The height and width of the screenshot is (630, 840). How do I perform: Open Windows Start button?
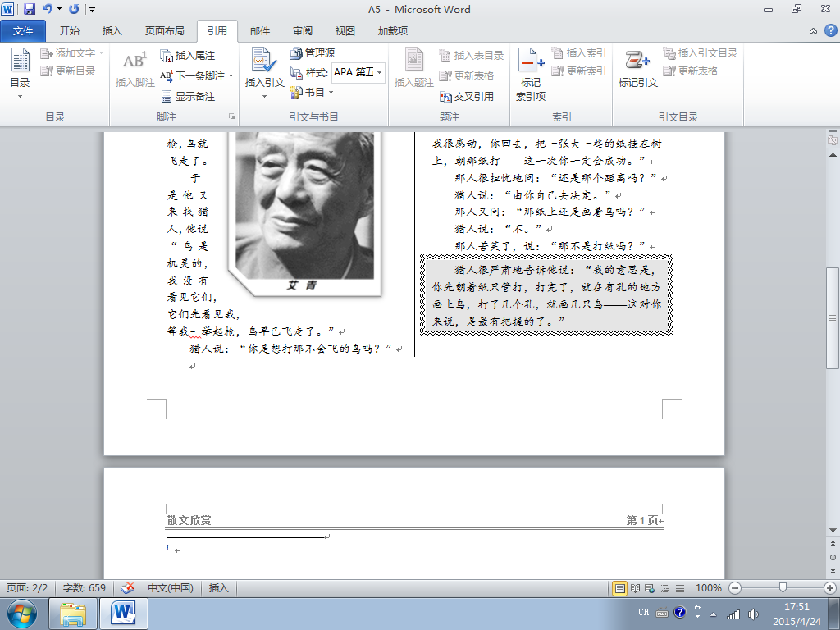[x=22, y=614]
